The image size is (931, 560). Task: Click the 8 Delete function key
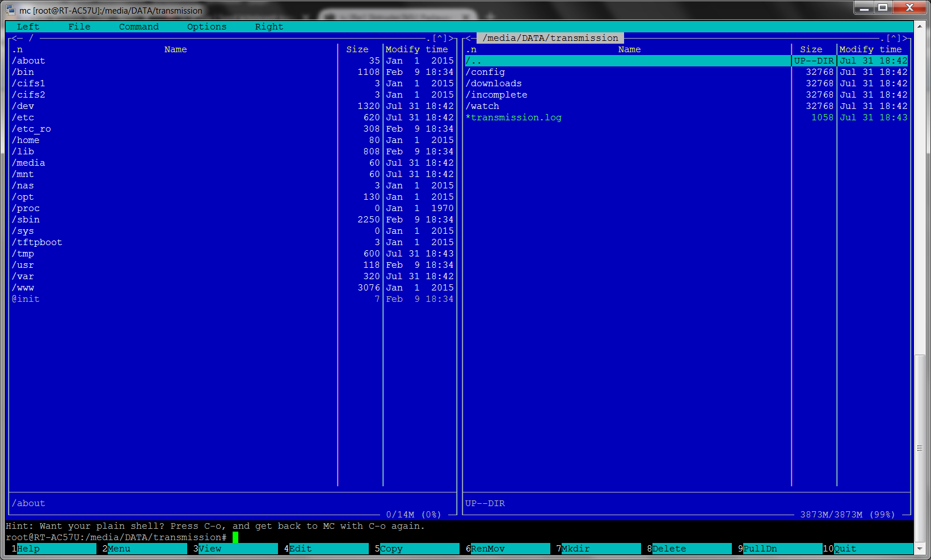coord(689,549)
